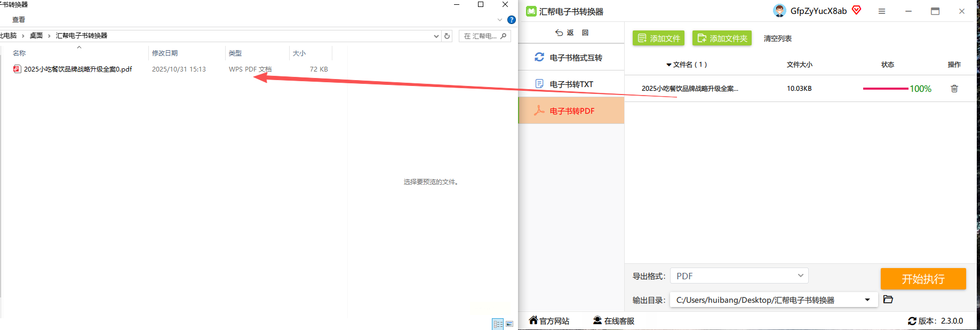
Task: Switch Explorer to large icons view
Action: pos(509,324)
